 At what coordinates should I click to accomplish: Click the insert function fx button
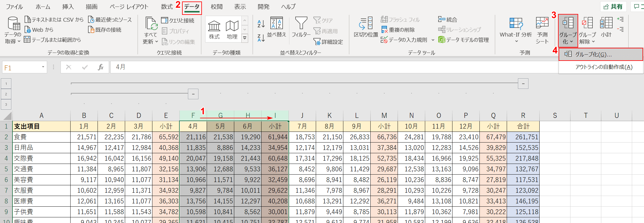[101, 67]
